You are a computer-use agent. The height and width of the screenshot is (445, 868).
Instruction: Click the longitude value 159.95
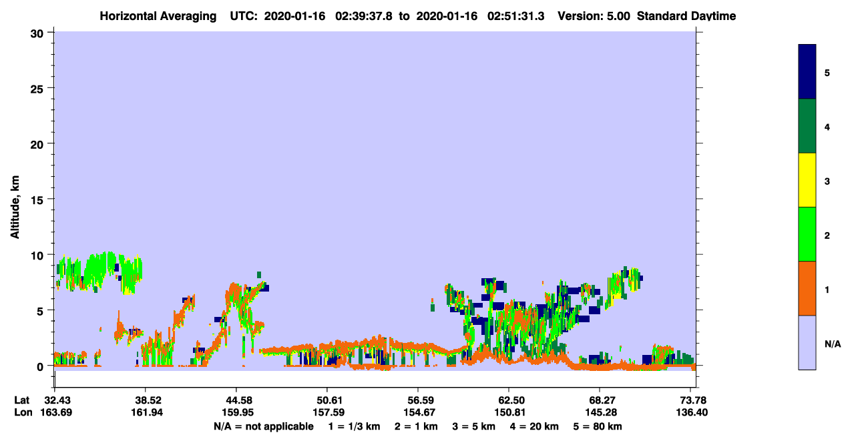236,412
